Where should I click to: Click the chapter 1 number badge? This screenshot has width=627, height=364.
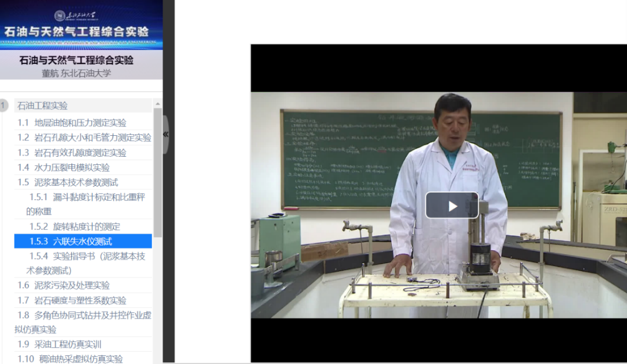pos(4,106)
